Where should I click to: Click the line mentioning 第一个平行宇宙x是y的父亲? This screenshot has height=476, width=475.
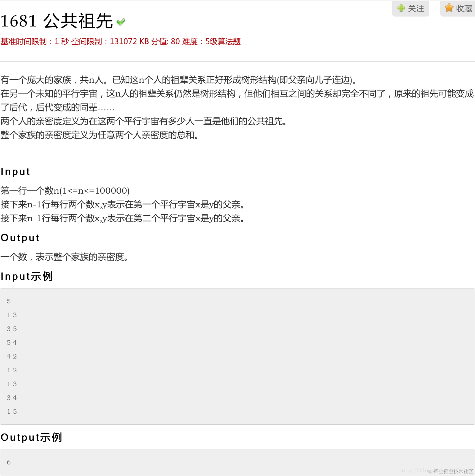click(x=123, y=205)
